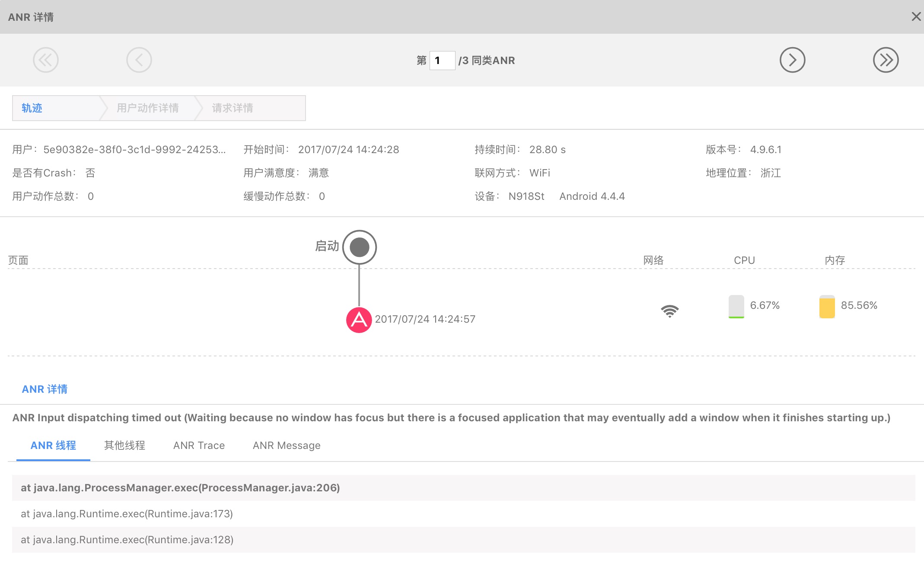Click the CPU column header

coord(744,260)
